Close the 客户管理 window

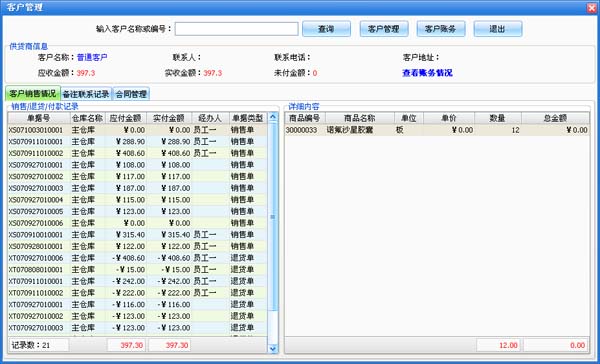[592, 7]
